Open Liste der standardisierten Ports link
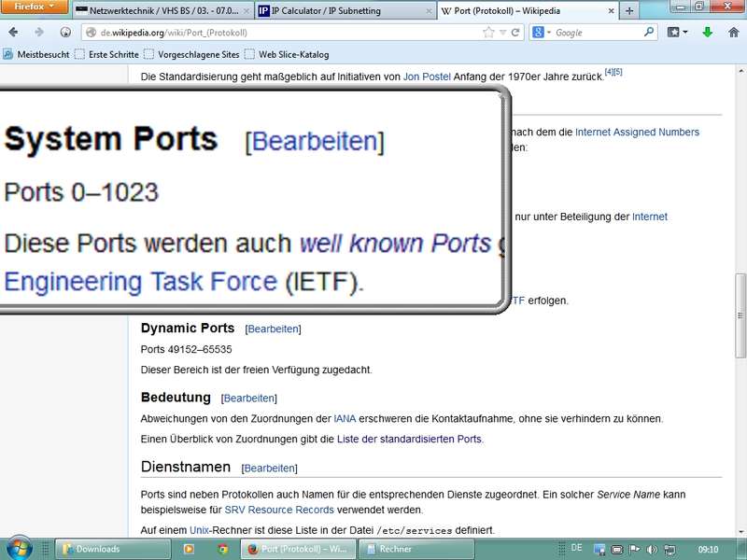Viewport: 747px width, 560px height. coord(409,439)
